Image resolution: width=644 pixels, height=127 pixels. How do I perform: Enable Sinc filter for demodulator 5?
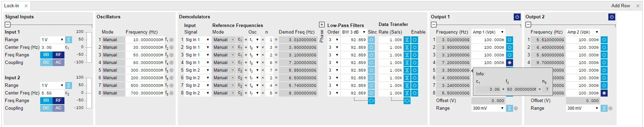371,70
